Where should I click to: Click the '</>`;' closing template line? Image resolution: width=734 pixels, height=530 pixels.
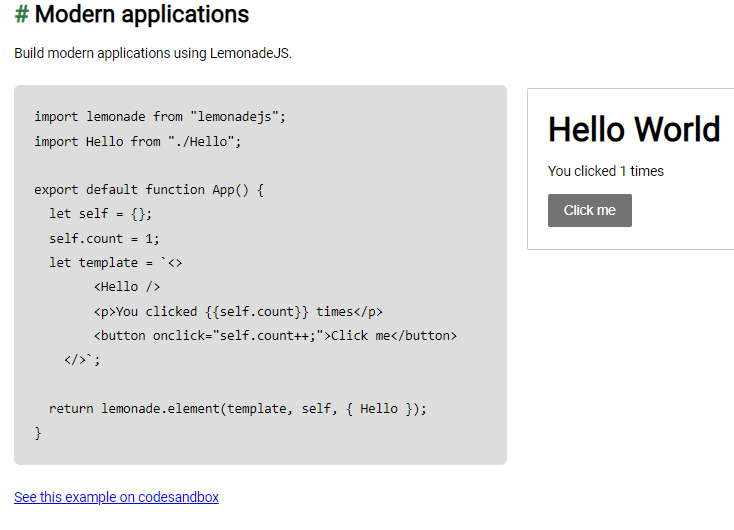82,360
